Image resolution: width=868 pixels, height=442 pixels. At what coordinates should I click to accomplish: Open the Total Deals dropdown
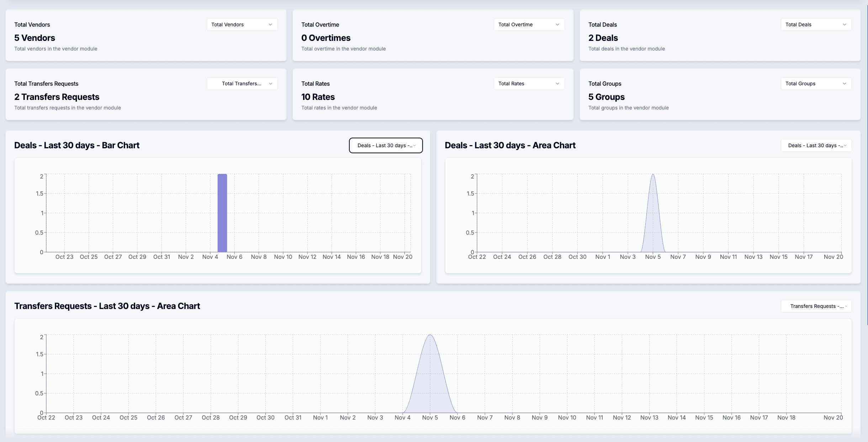815,24
